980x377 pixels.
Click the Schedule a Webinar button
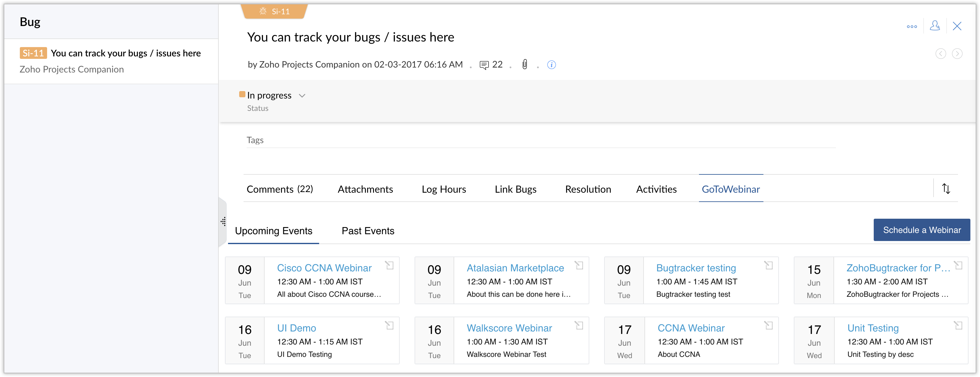[921, 230]
